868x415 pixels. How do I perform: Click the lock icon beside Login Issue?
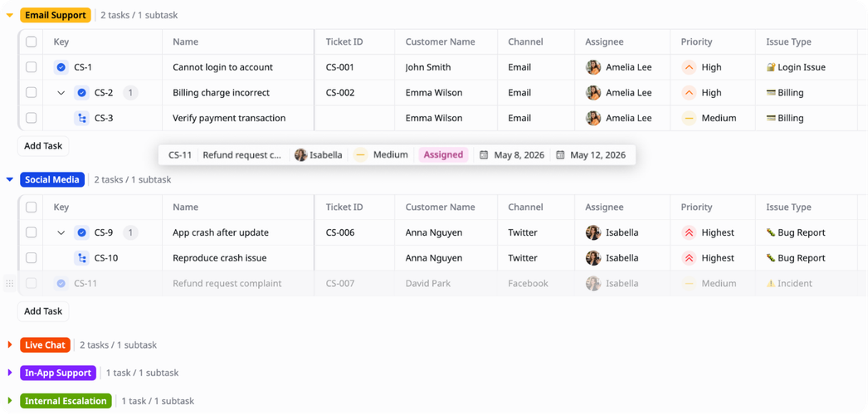click(771, 67)
